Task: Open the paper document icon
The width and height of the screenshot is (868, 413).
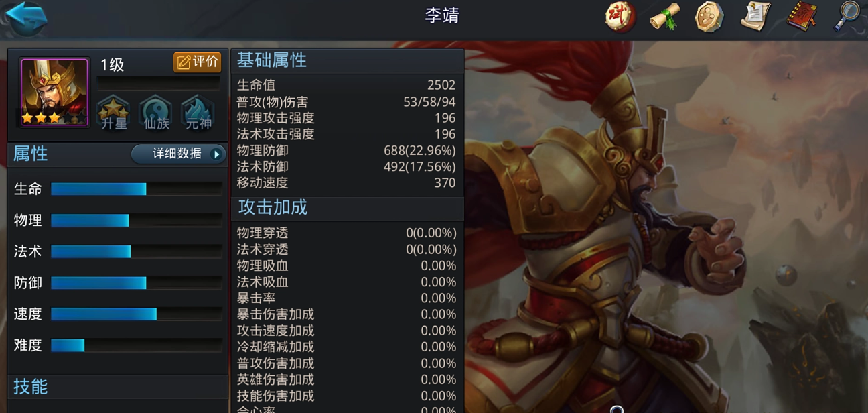Action: coord(755,17)
